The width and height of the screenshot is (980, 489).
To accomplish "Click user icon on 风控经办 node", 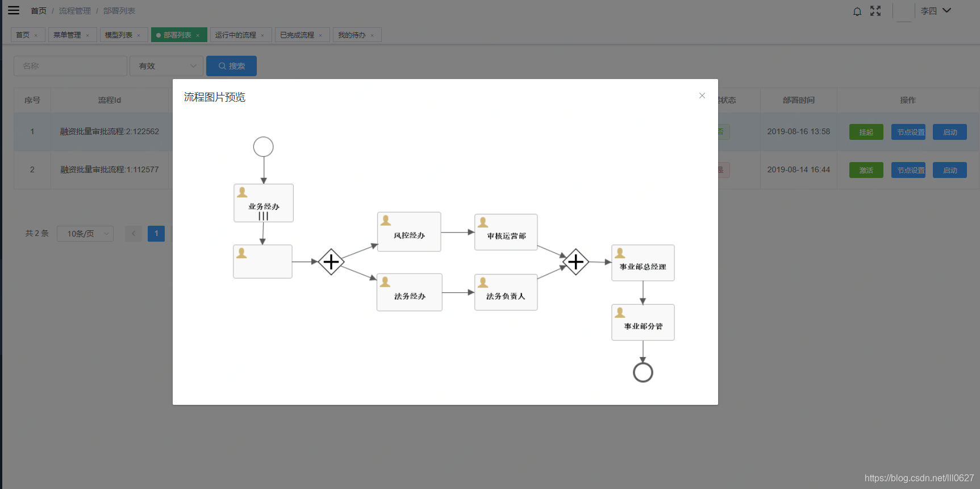I will 386,220.
